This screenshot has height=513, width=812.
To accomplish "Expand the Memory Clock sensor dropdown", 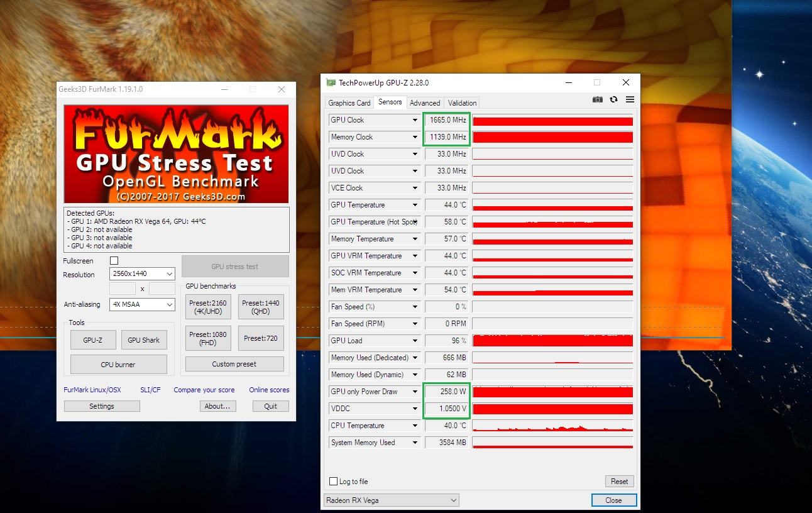I will (415, 137).
